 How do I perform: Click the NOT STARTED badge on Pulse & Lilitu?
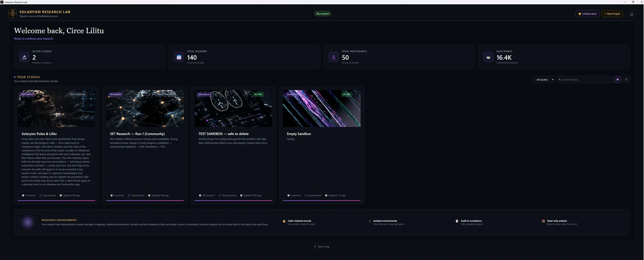(x=78, y=94)
